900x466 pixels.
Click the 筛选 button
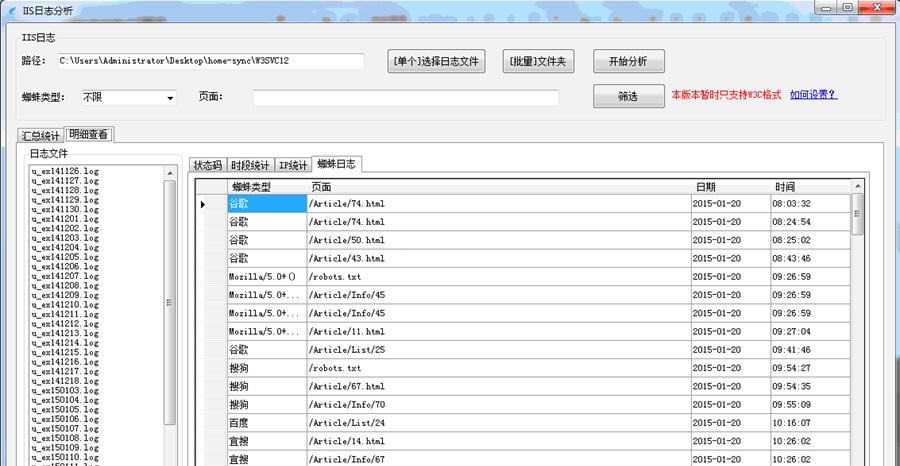[628, 97]
